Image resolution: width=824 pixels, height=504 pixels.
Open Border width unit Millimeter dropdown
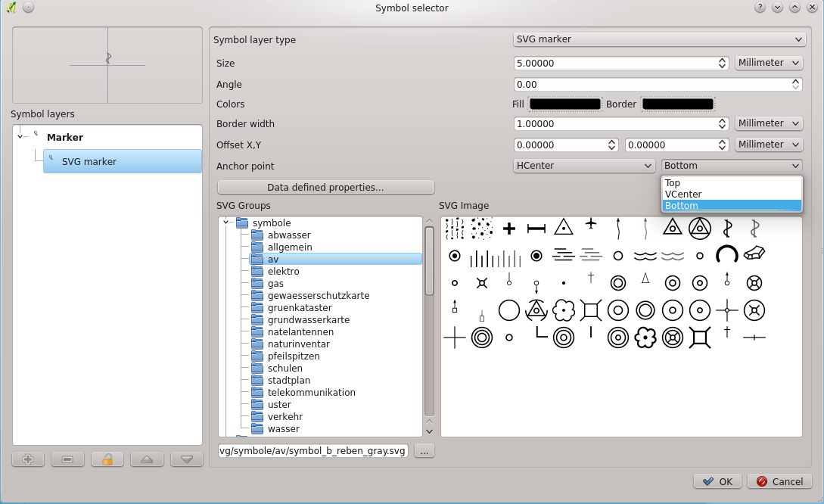(x=769, y=123)
